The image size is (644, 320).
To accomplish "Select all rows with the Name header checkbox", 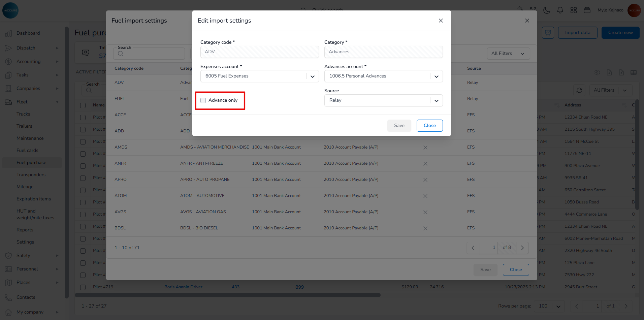I will click(83, 105).
